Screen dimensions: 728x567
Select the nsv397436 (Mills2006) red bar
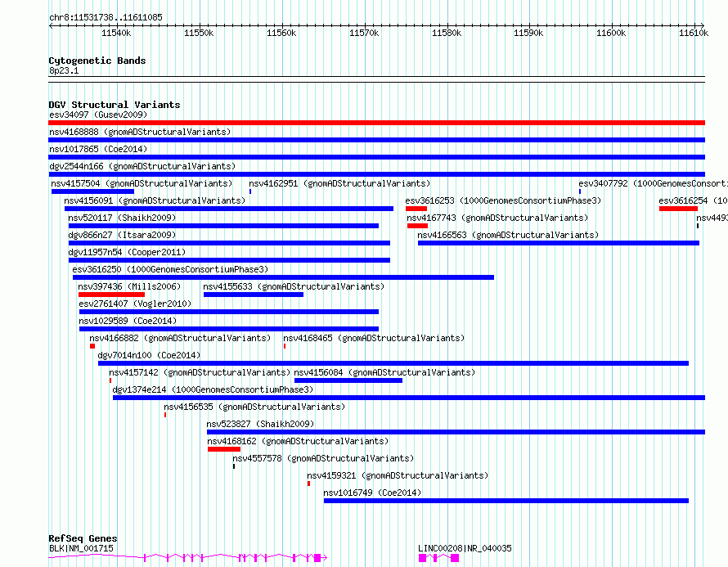(111, 295)
